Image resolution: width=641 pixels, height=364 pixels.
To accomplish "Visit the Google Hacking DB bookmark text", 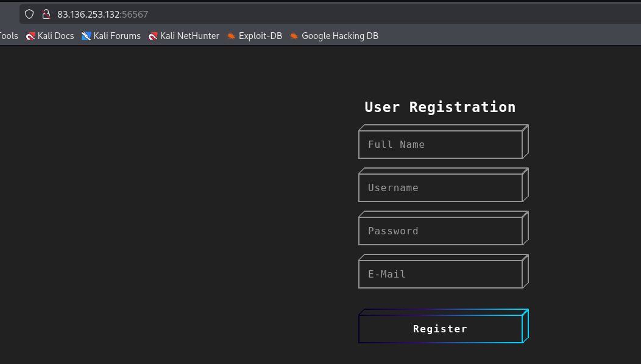I will click(340, 36).
